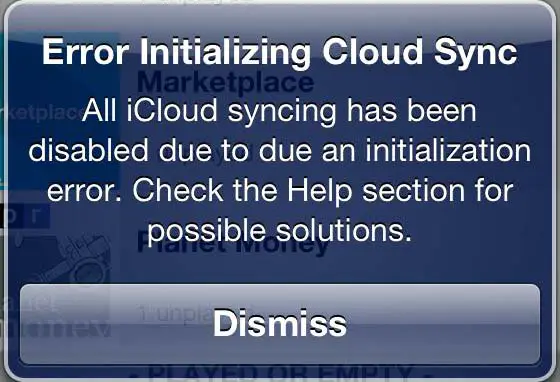The width and height of the screenshot is (560, 382).
Task: Click the possible solutions line of the alert
Action: pyautogui.click(x=280, y=231)
